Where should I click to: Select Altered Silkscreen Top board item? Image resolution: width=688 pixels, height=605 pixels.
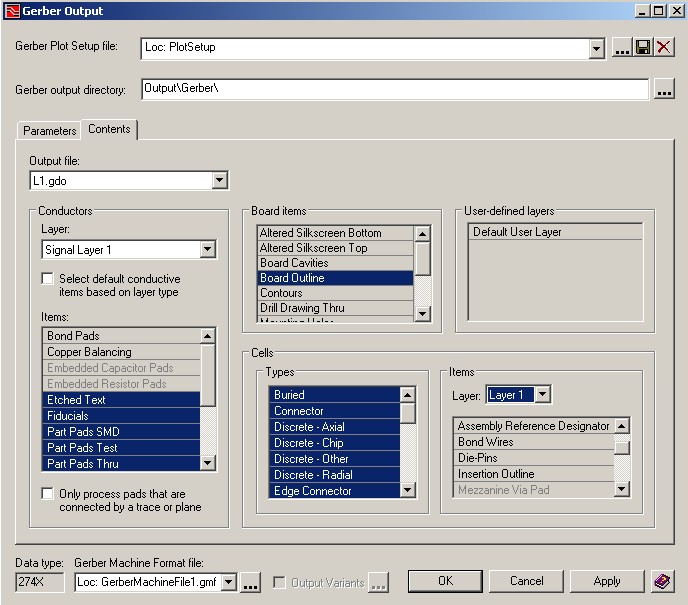tap(335, 248)
